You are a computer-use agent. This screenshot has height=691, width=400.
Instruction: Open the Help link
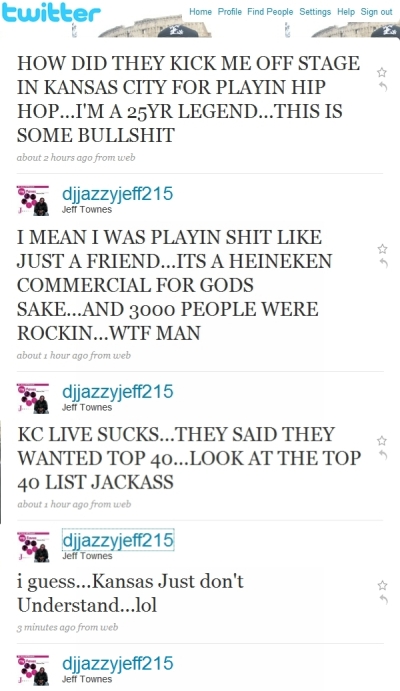tap(346, 12)
